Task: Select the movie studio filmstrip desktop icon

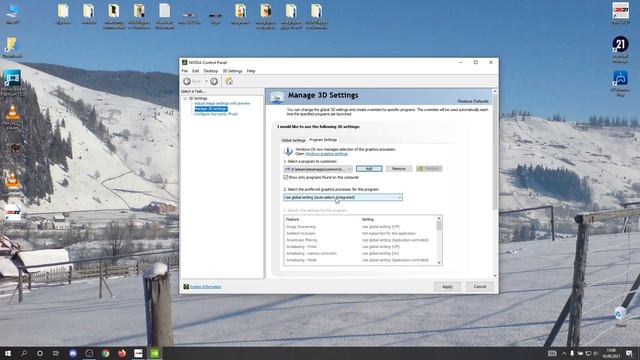Action: (x=13, y=83)
